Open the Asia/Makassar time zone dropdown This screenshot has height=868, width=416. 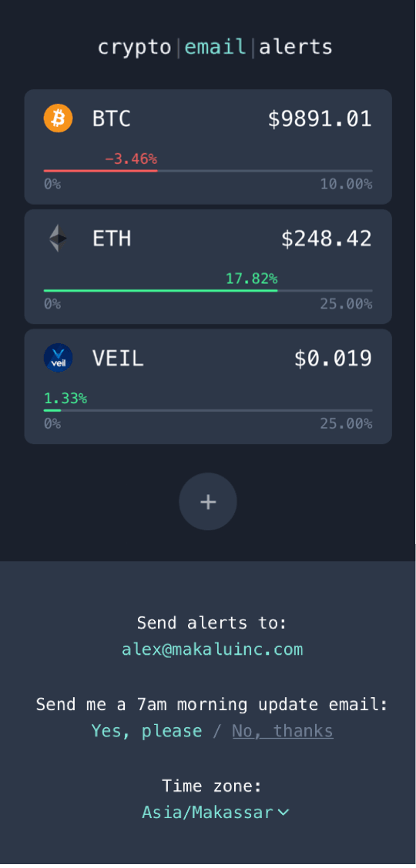pos(216,812)
